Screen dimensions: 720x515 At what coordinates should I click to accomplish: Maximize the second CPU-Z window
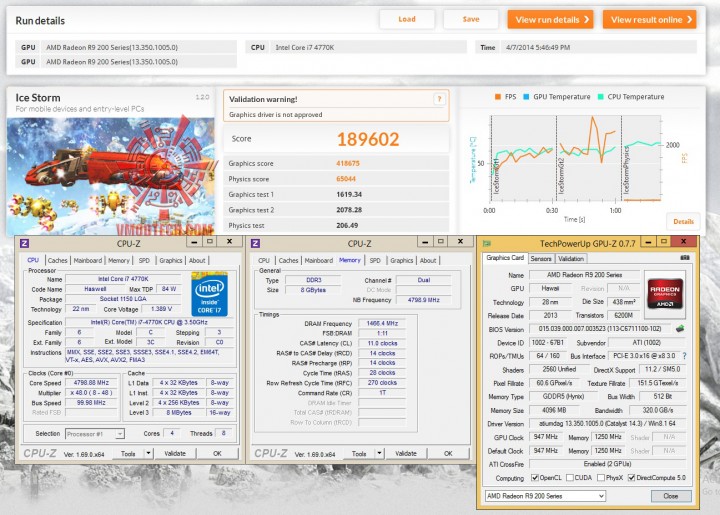(441, 241)
